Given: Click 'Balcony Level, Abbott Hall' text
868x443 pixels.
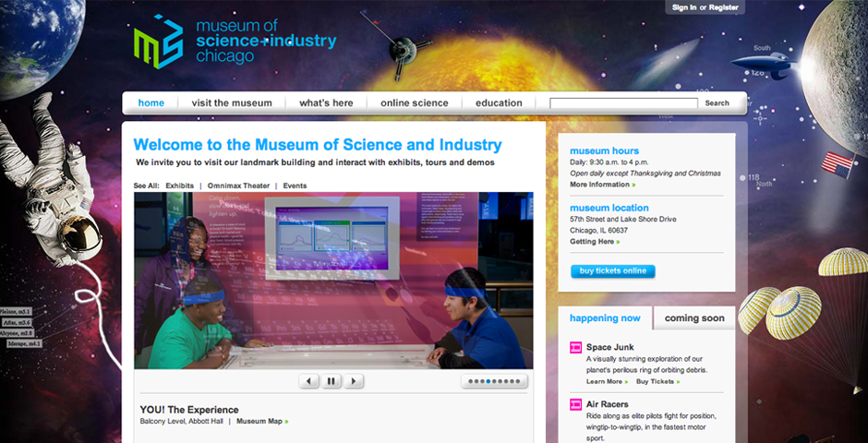Looking at the screenshot, I should point(182,422).
